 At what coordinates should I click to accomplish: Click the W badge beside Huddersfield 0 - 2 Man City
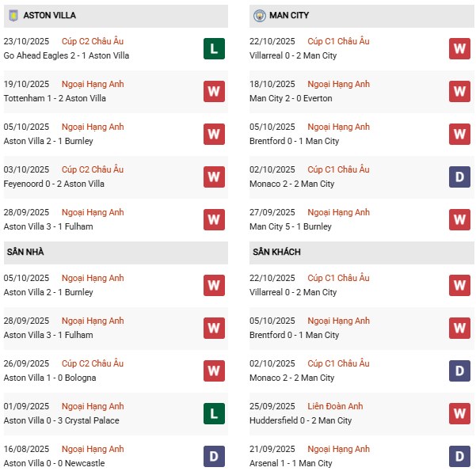click(x=459, y=413)
